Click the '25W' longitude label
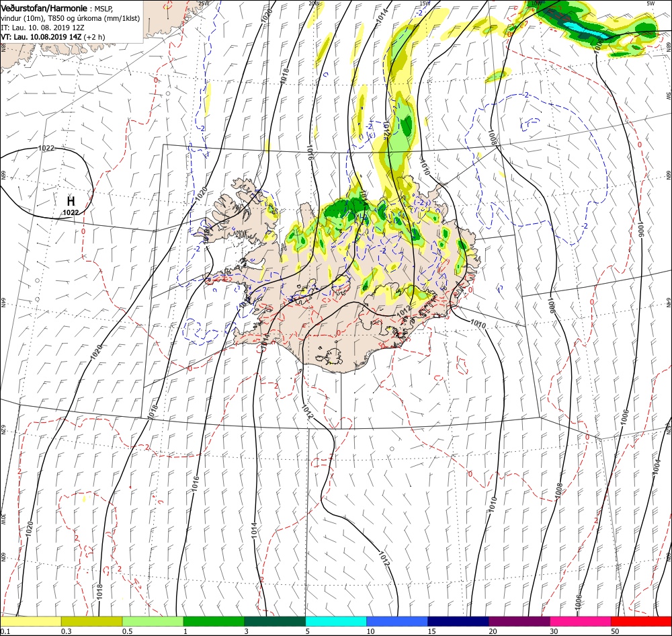Image resolution: width=672 pixels, height=636 pixels. [x=204, y=3]
